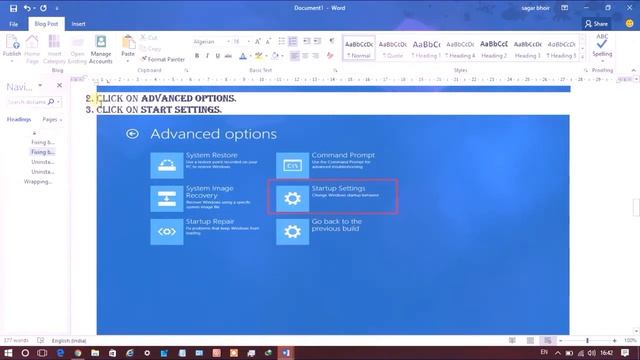
Task: Paste clipboard contents
Action: click(x=128, y=46)
